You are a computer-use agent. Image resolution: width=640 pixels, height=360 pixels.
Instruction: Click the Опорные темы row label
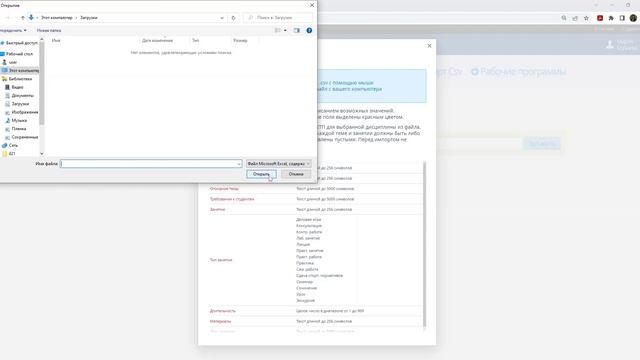[x=224, y=189]
